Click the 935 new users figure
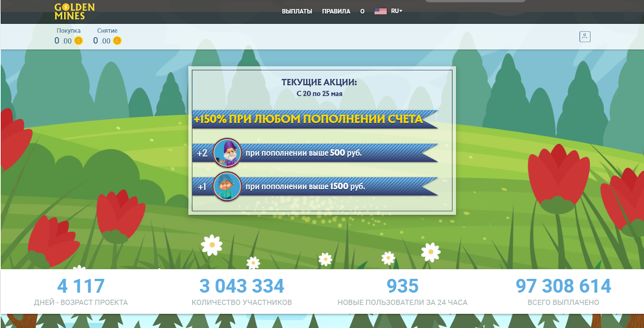Viewport: 644px width, 328px height. [402, 286]
